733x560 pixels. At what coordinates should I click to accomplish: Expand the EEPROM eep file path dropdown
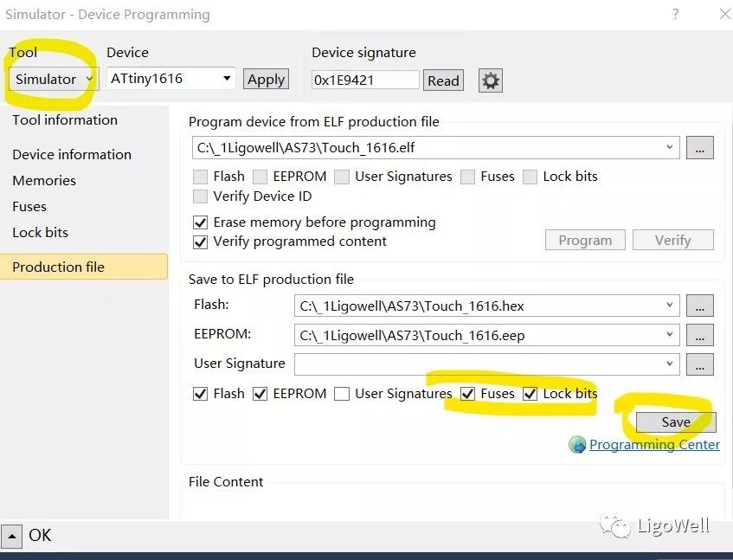pyautogui.click(x=670, y=335)
